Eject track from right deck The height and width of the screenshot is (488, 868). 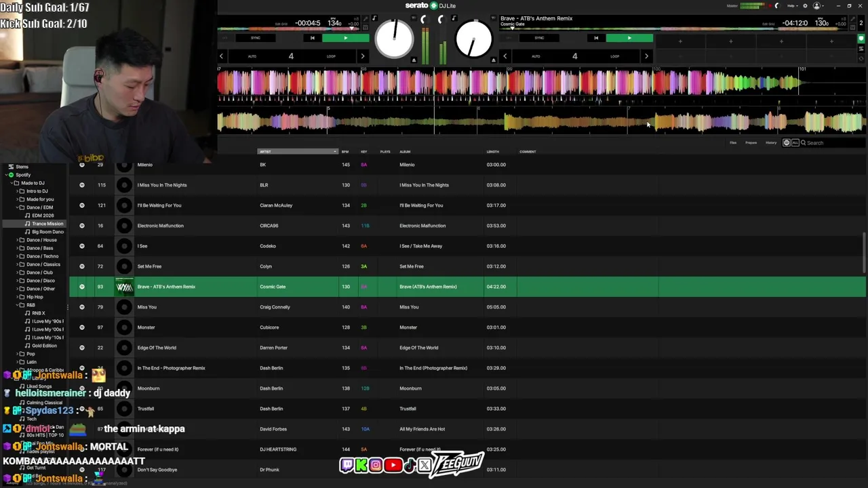point(494,60)
